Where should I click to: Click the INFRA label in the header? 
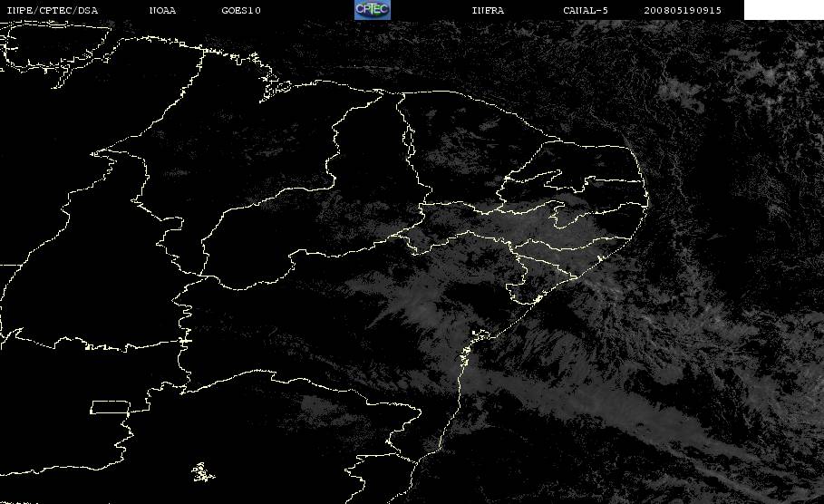coord(488,11)
